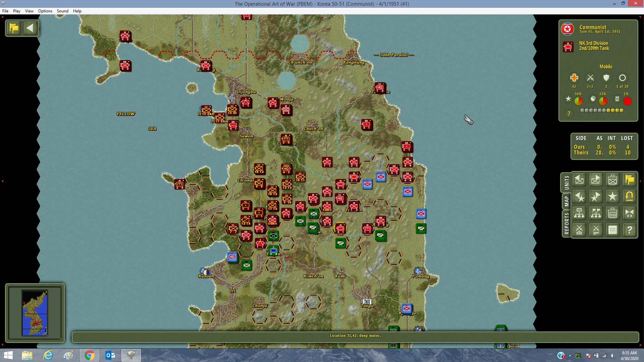Click the yellow flags icon in Units panel

click(x=630, y=180)
